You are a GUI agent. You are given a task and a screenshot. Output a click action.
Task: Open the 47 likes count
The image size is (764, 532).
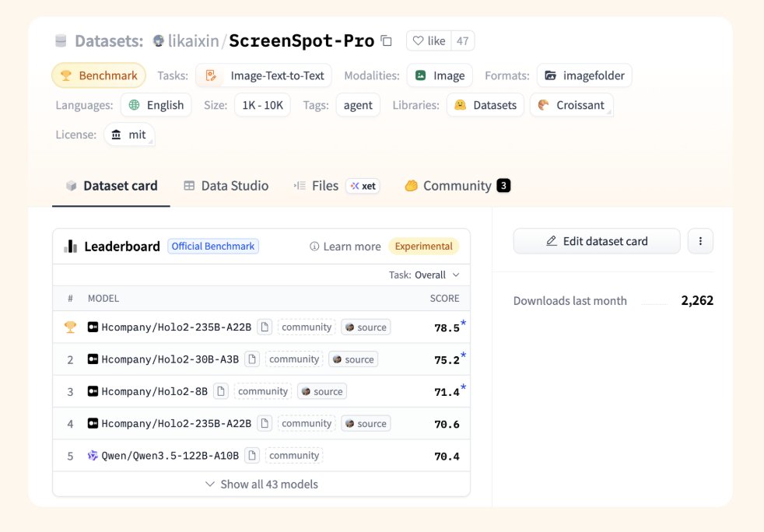[462, 41]
